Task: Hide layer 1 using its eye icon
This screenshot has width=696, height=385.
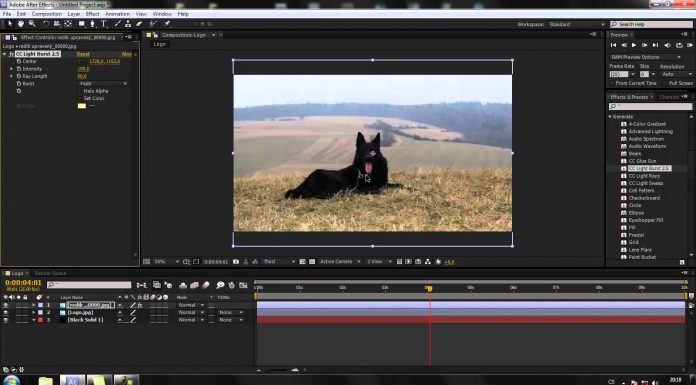Action: coord(6,305)
